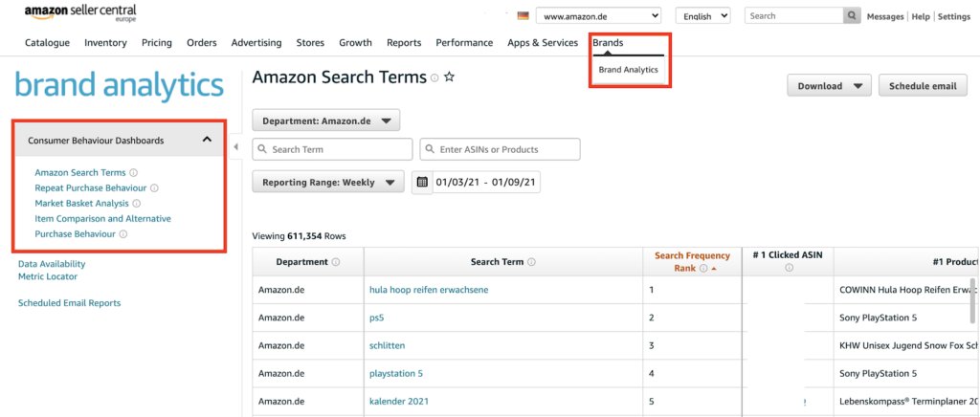Open Scheduled Email Reports link
Image resolution: width=980 pixels, height=417 pixels.
pyautogui.click(x=69, y=303)
